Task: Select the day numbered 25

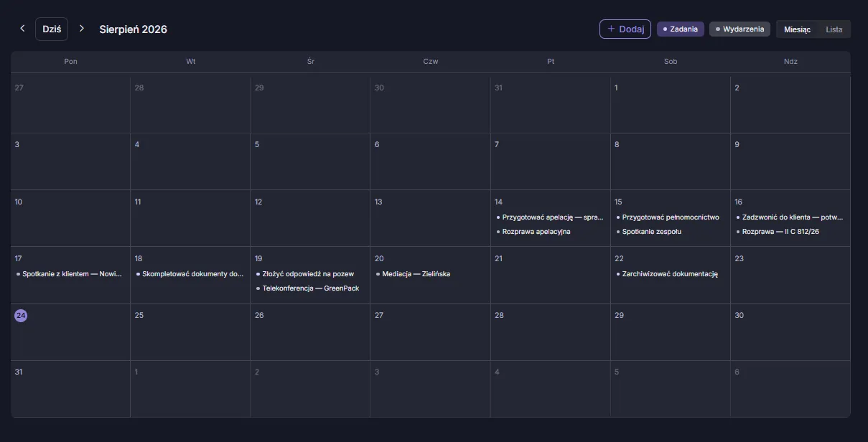Action: (139, 315)
